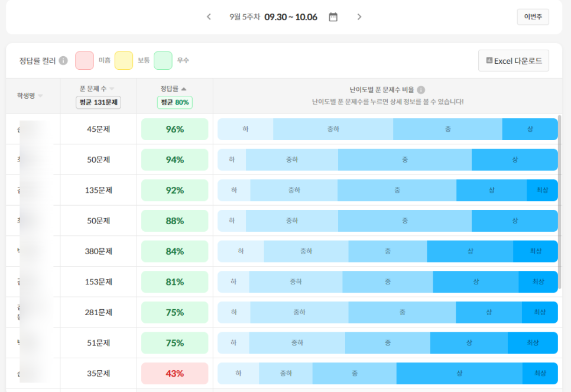The image size is (571, 392).
Task: Click the Excel 다운로드 button
Action: click(x=514, y=61)
